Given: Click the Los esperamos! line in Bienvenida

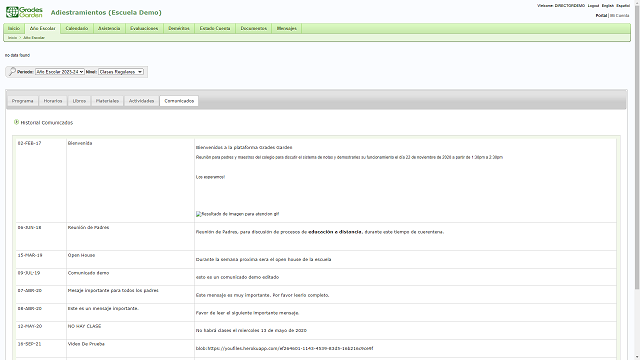Looking at the screenshot, I should pyautogui.click(x=210, y=177).
